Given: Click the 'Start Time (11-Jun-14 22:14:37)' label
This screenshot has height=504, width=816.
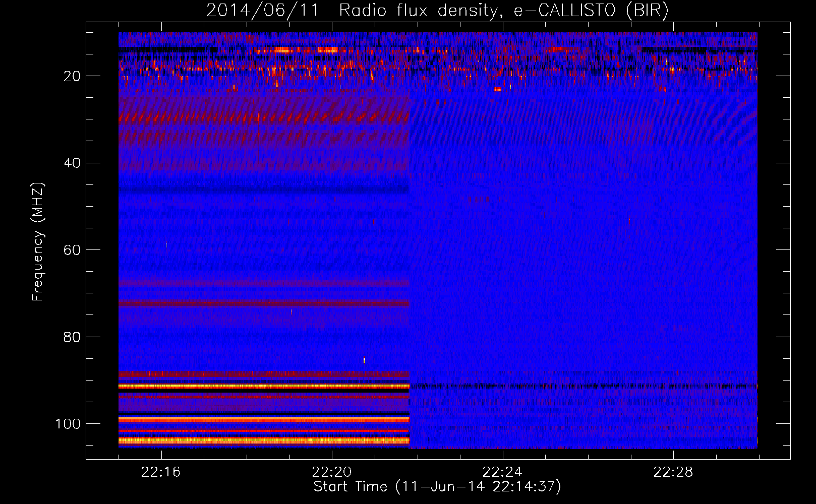Looking at the screenshot, I should tap(437, 487).
